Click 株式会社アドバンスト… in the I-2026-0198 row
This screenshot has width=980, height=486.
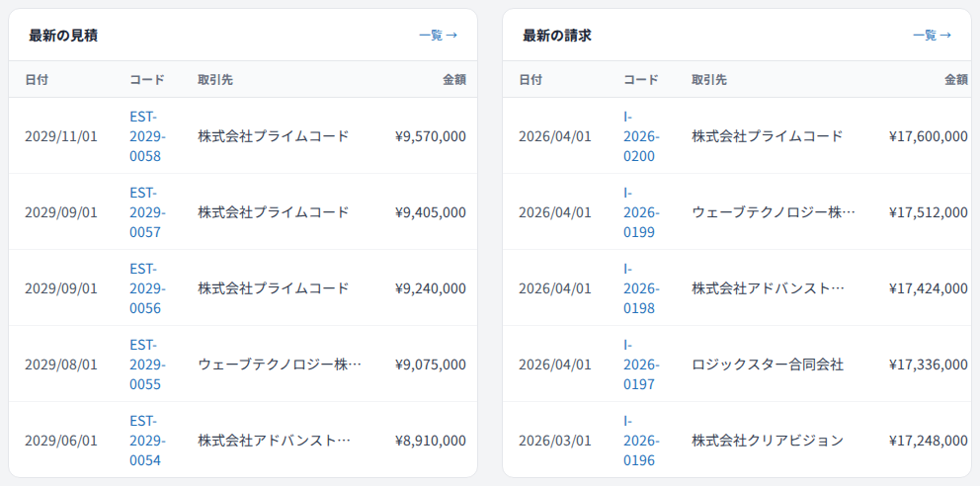pos(768,288)
